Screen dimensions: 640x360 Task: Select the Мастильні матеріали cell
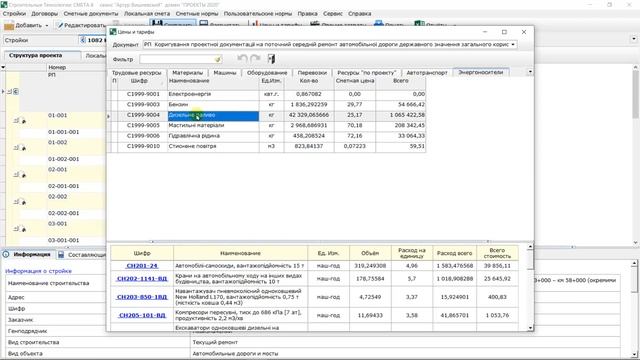pos(213,126)
